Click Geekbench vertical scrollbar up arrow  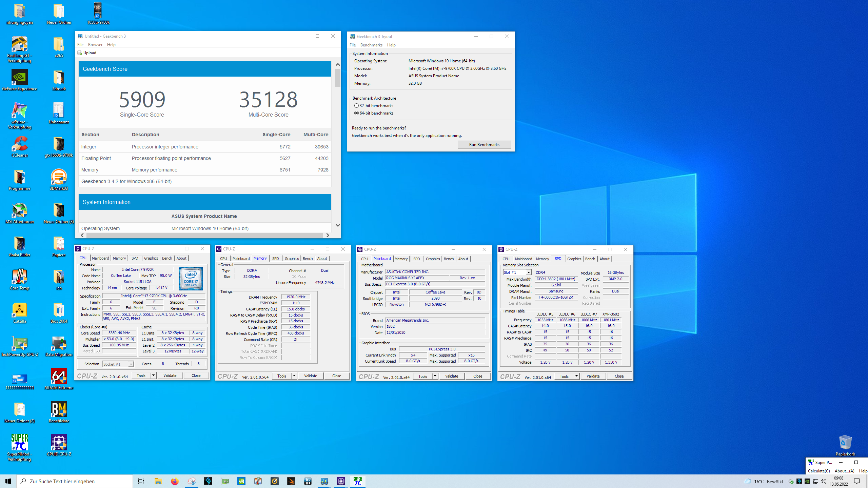click(338, 64)
